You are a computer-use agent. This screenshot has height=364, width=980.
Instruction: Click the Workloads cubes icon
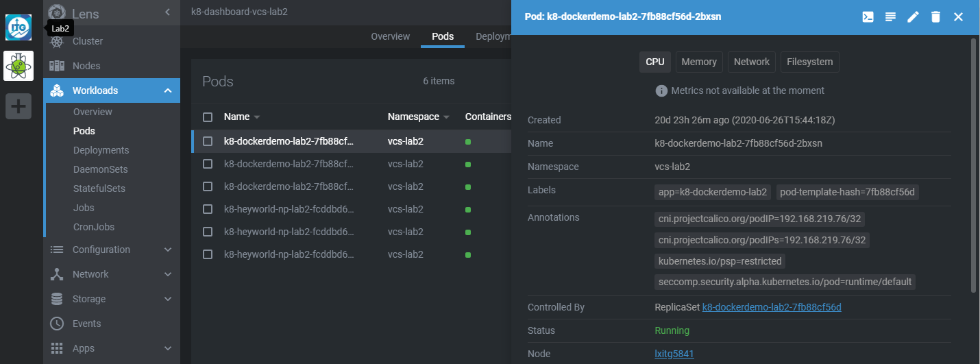(58, 90)
